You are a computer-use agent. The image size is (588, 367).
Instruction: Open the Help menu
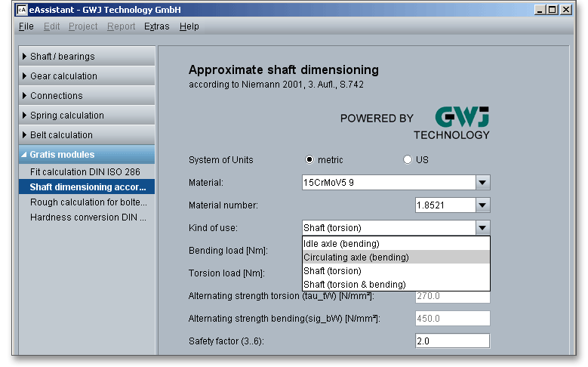click(x=189, y=26)
